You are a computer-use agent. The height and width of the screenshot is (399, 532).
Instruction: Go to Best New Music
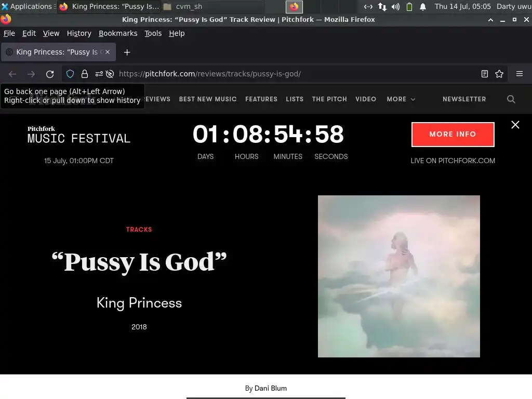[208, 99]
